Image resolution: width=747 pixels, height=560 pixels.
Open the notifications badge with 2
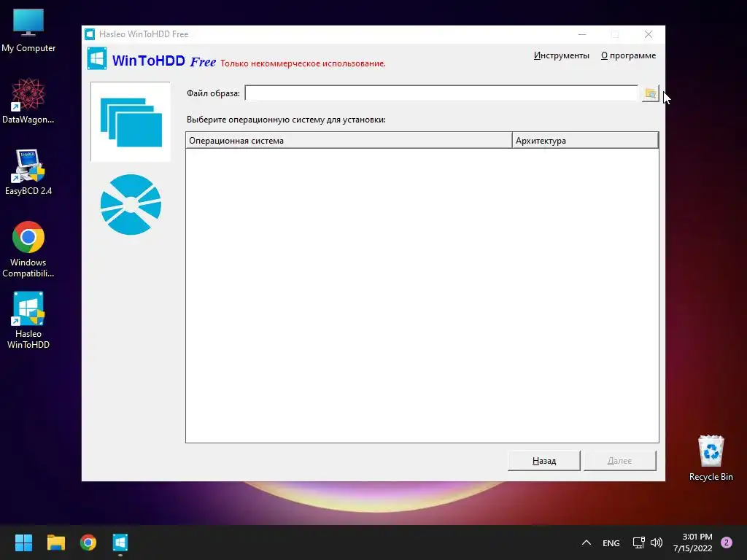pos(727,542)
